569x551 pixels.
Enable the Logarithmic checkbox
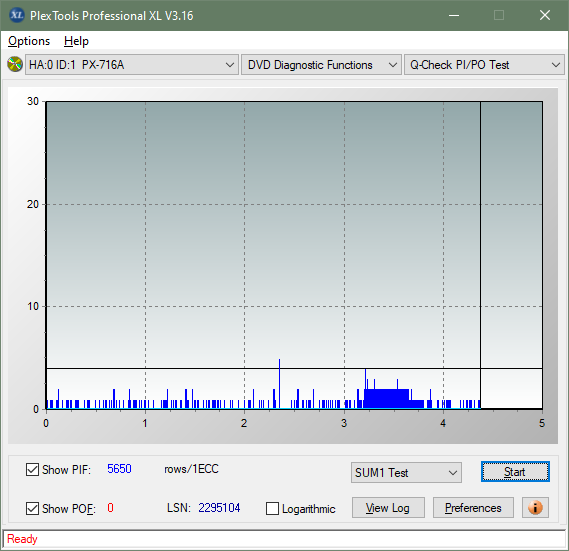click(272, 508)
